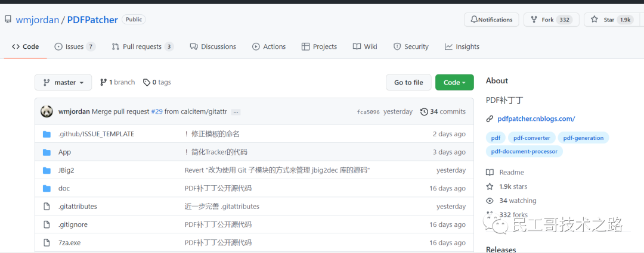Fork the repository with Fork button
644x253 pixels.
(x=551, y=20)
